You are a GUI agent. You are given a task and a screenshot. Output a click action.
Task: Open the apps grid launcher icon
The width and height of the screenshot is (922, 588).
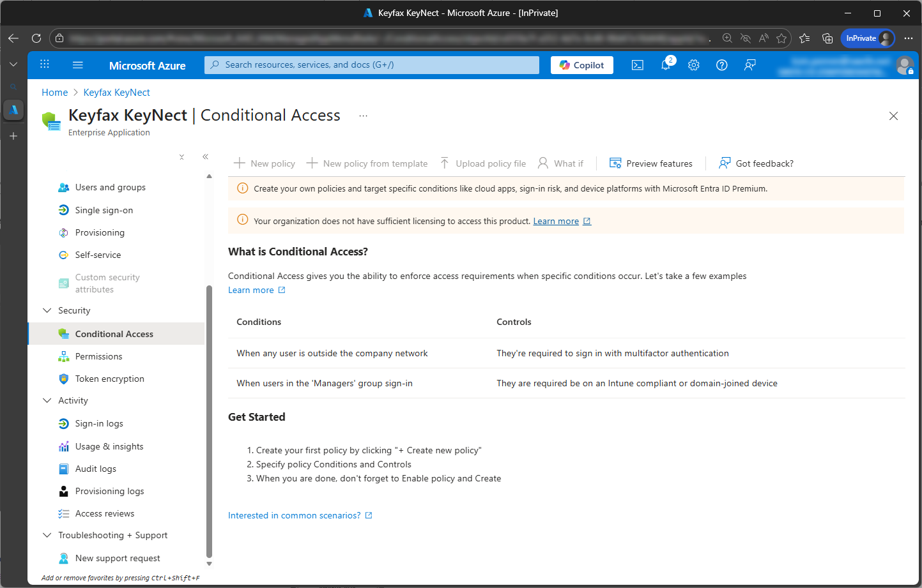[x=45, y=64]
